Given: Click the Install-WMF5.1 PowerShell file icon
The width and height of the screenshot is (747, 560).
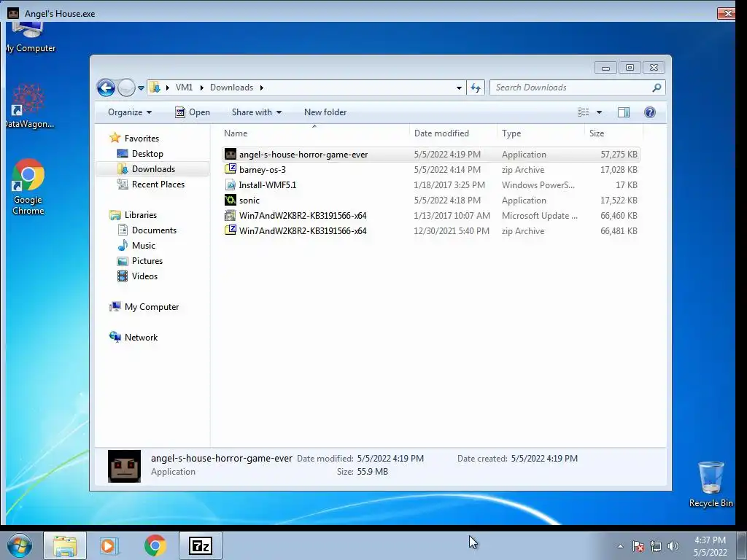Looking at the screenshot, I should (231, 184).
